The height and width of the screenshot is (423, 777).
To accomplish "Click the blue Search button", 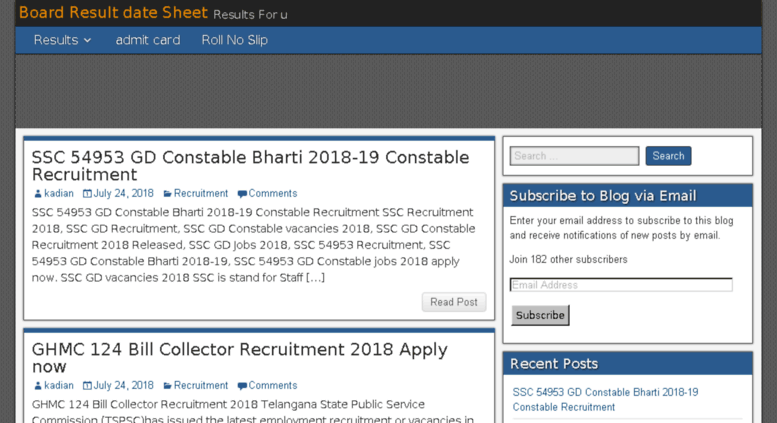I will [668, 156].
